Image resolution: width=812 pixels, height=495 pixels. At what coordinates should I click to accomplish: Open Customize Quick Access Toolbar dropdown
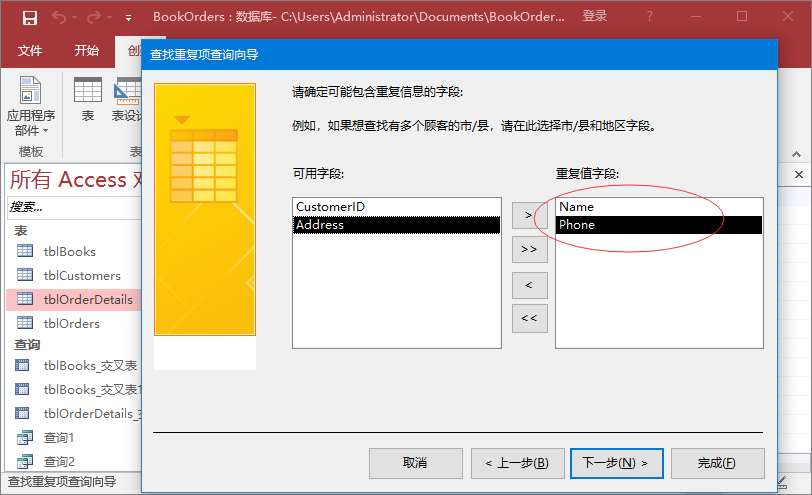(x=128, y=18)
